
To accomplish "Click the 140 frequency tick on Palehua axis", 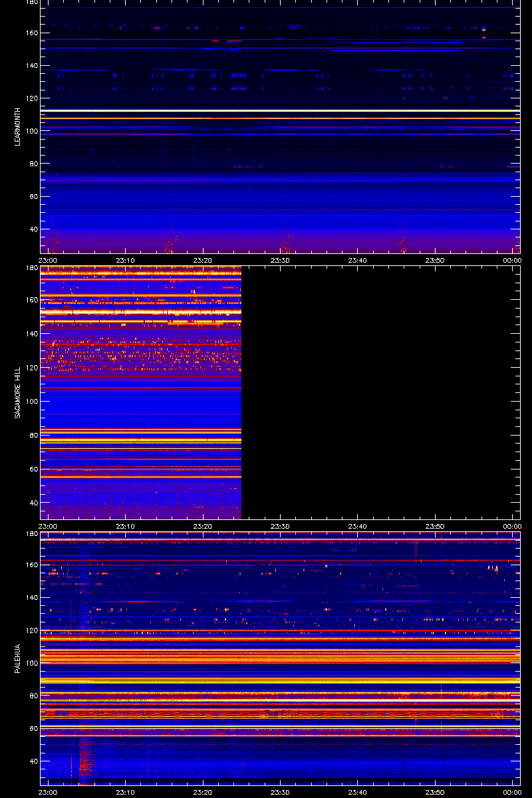I will coord(32,598).
